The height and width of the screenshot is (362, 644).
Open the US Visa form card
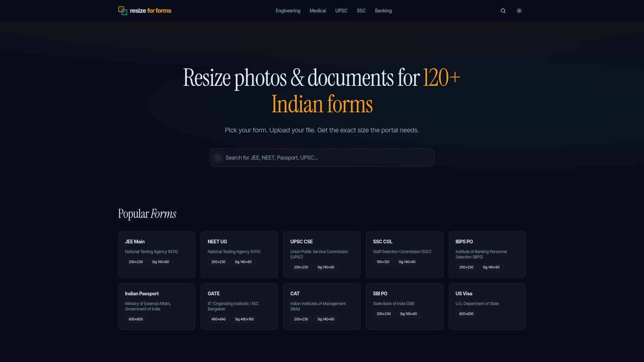487,306
